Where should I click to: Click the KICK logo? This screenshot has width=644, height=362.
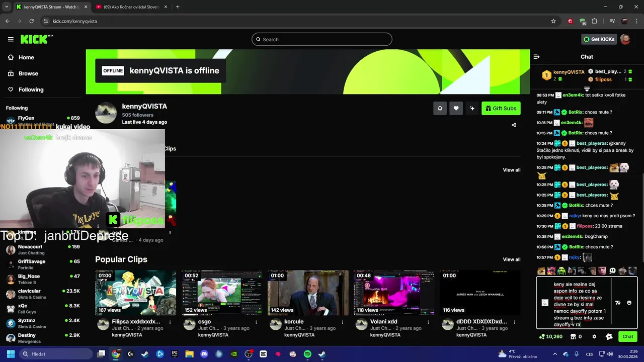click(37, 39)
